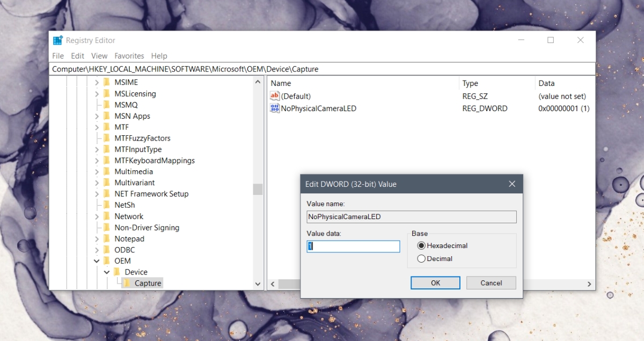Screen dimensions: 644x341
Task: Expand the NET Framework Setup key
Action: (98, 193)
